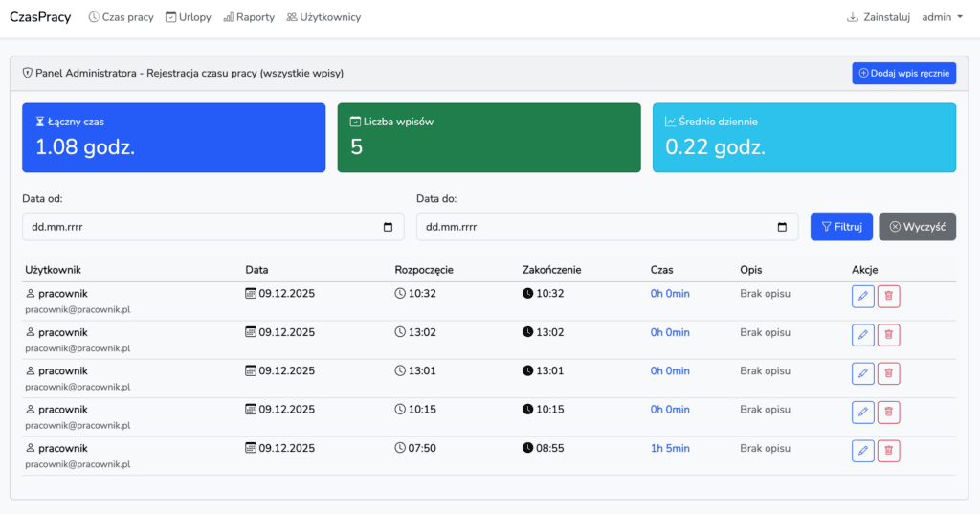The height and width of the screenshot is (514, 980).
Task: Open calendar picker icon in Data do field
Action: 782,227
